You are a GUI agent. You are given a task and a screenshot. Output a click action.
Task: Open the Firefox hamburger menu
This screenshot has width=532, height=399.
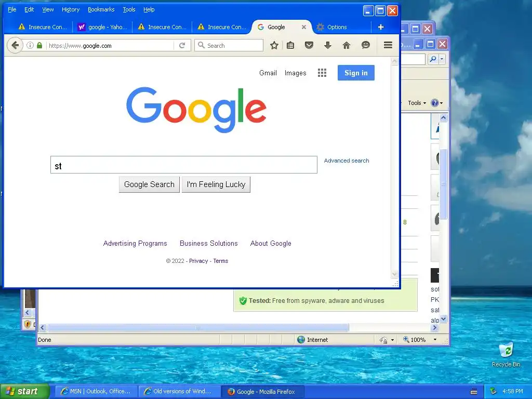click(x=388, y=45)
